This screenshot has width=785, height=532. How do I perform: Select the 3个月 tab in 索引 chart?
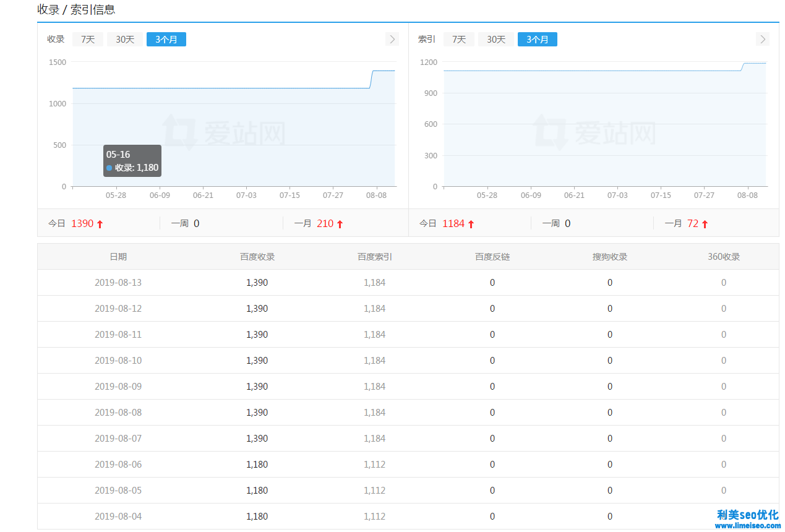[538, 40]
